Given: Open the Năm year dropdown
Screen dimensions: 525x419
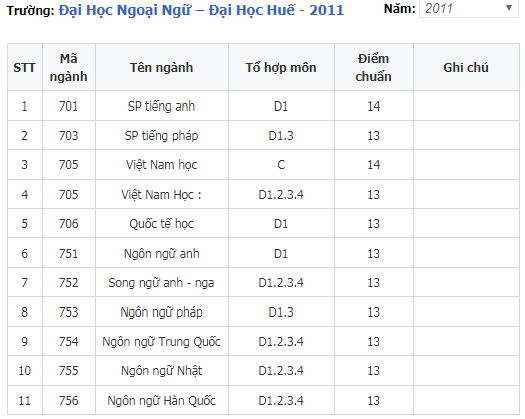Looking at the screenshot, I should [x=468, y=8].
